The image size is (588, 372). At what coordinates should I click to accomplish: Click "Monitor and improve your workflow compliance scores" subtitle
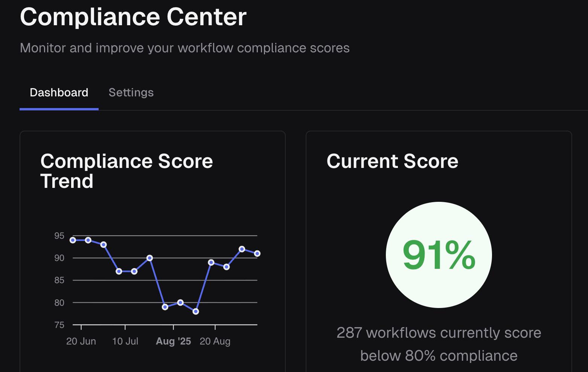coord(185,48)
